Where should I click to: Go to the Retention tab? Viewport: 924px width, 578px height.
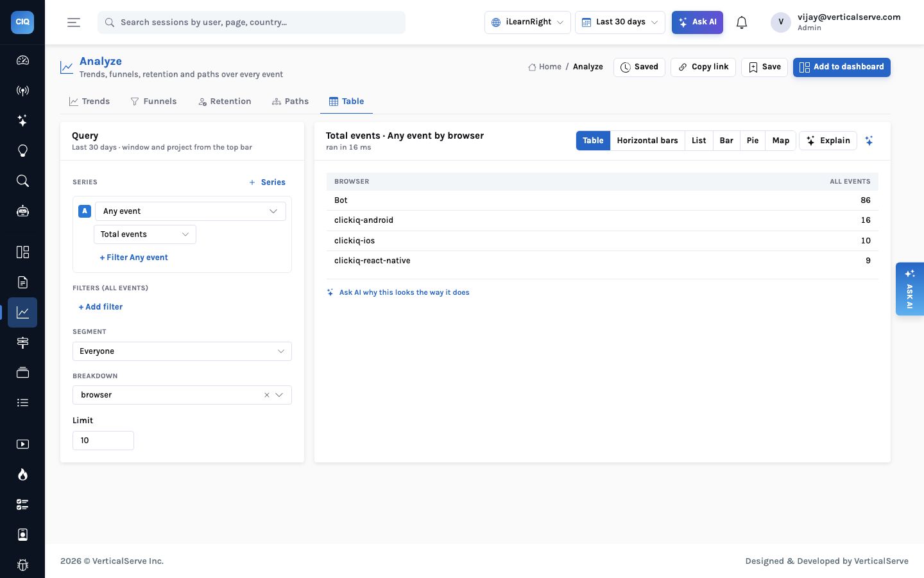tap(225, 101)
